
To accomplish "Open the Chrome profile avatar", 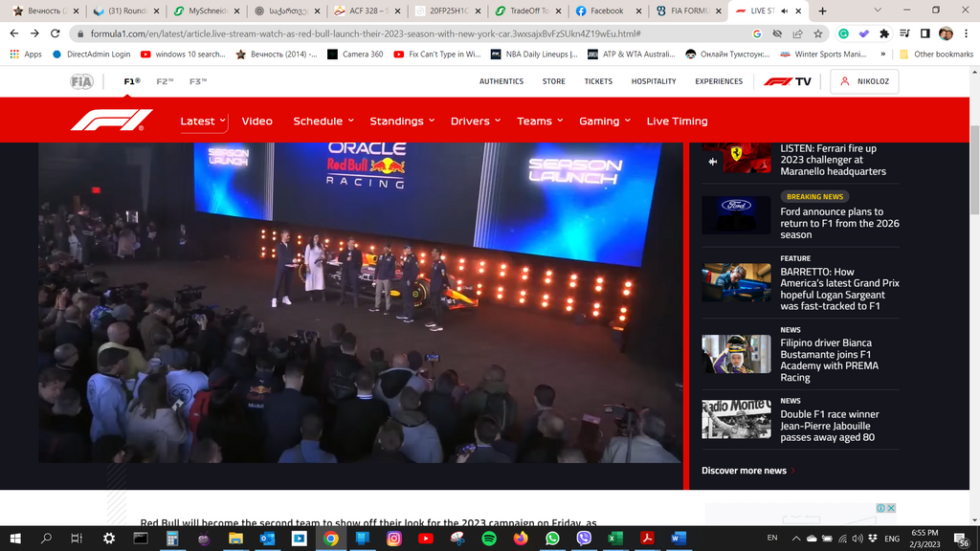I will [x=946, y=33].
